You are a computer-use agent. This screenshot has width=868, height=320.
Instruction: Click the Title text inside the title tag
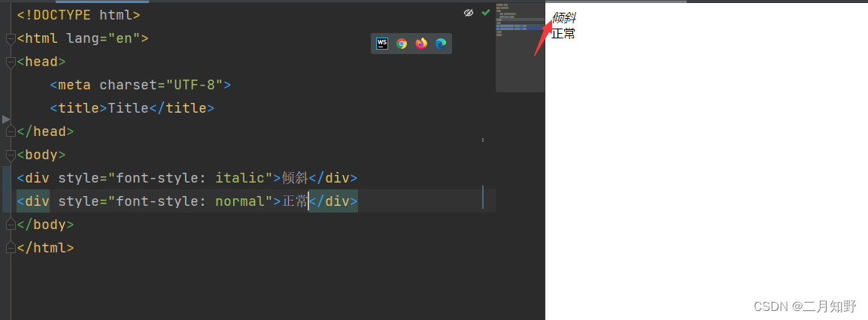(x=129, y=108)
